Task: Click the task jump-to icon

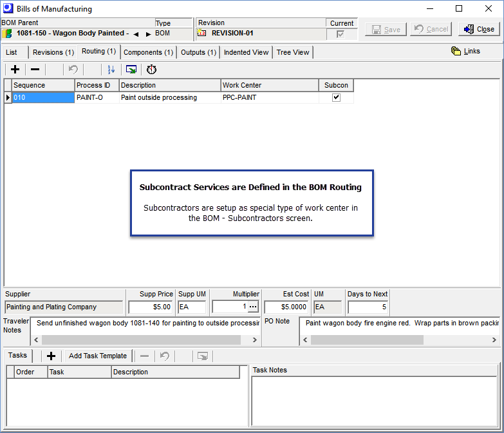Action: pyautogui.click(x=203, y=356)
